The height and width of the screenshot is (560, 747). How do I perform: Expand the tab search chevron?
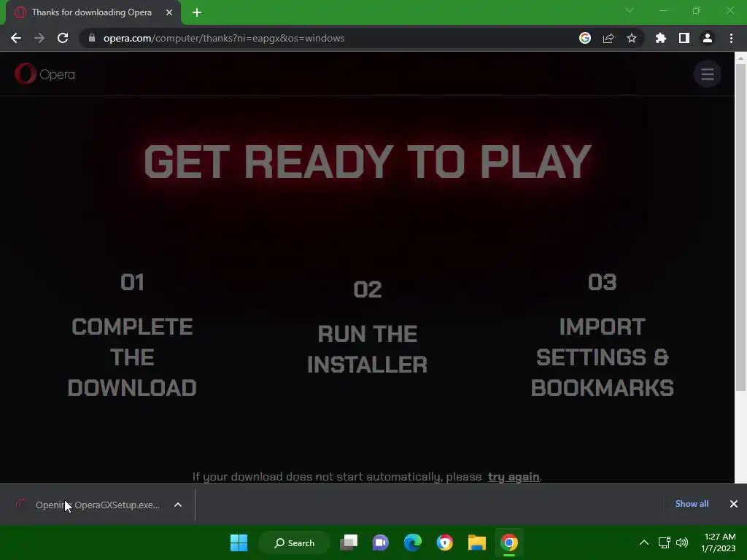point(630,10)
